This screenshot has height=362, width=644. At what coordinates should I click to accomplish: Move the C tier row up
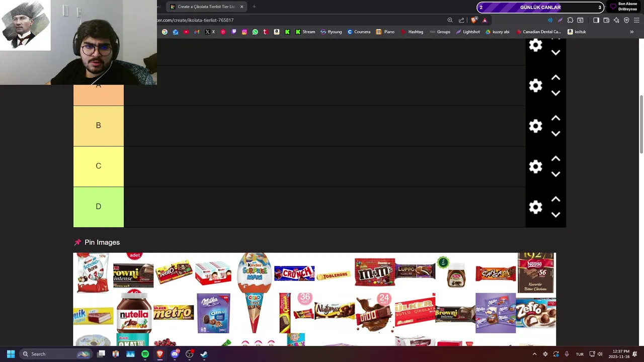[x=555, y=158]
